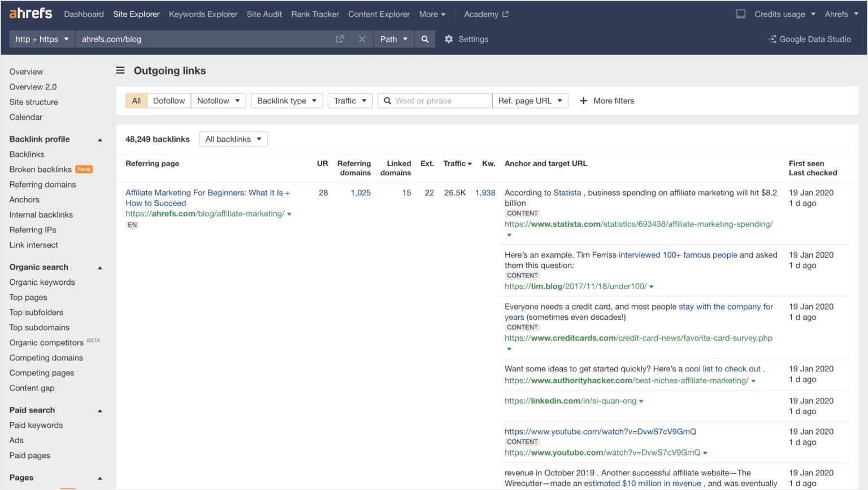Collapse the Backlink profile section
868x490 pixels.
point(100,140)
